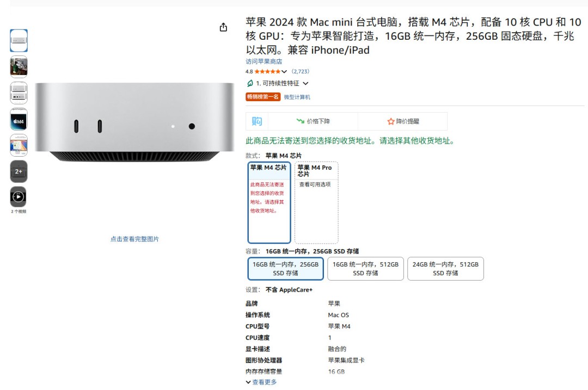Image resolution: width=588 pixels, height=390 pixels.
Task: Select the M4 chip sidebar thumbnail
Action: 19,119
